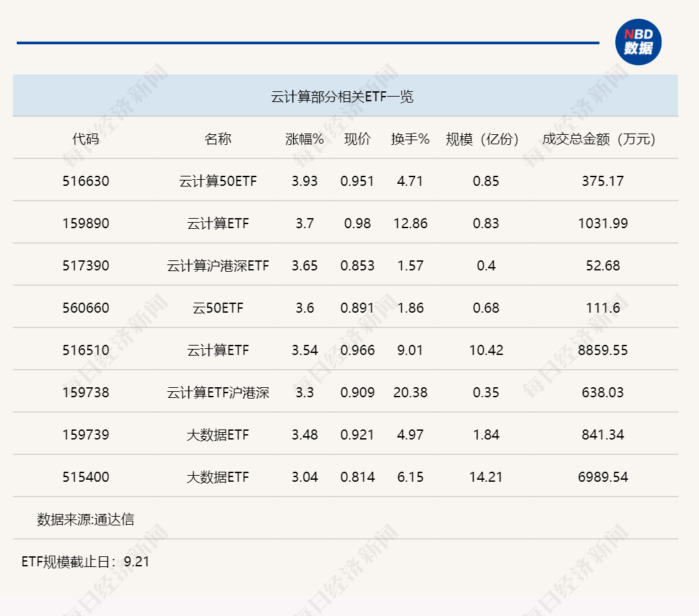
Task: Click the amount 8859.55 for code 516510
Action: click(602, 350)
